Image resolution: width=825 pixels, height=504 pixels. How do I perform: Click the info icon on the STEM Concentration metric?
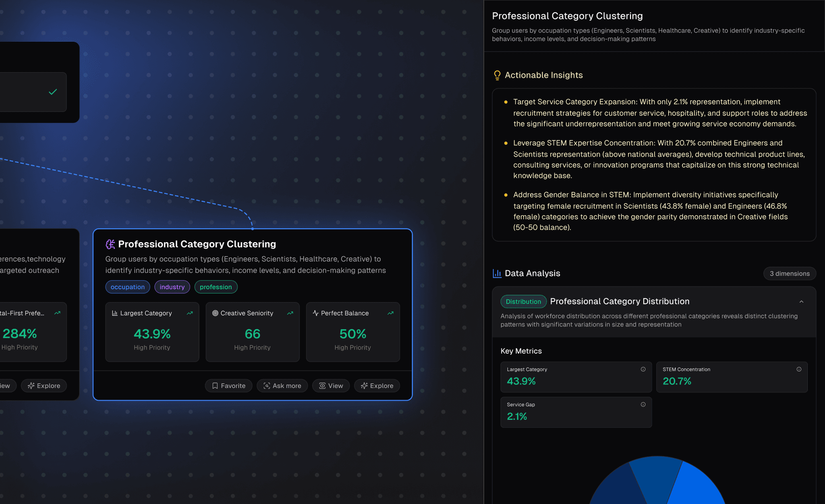pos(799,369)
